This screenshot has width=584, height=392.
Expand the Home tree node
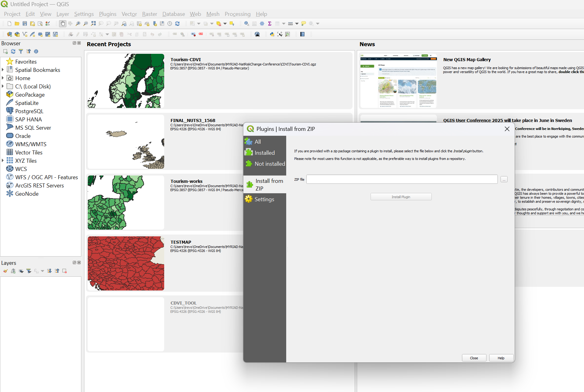coord(3,78)
